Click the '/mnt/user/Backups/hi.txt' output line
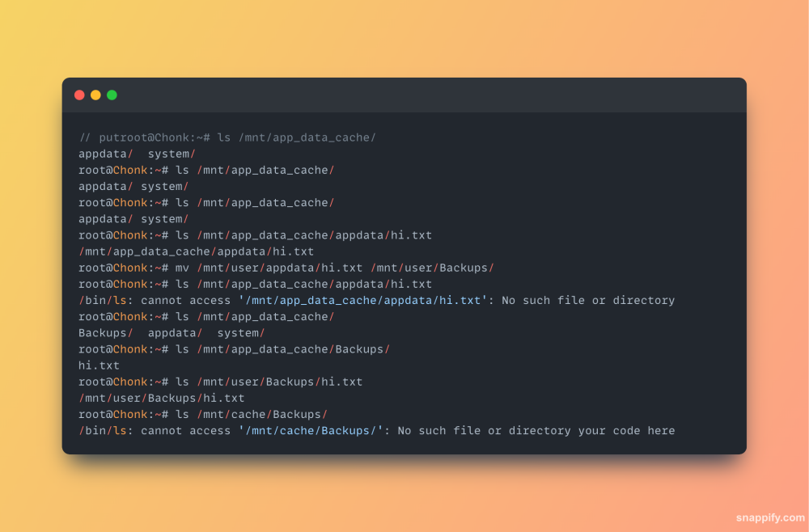 point(162,399)
